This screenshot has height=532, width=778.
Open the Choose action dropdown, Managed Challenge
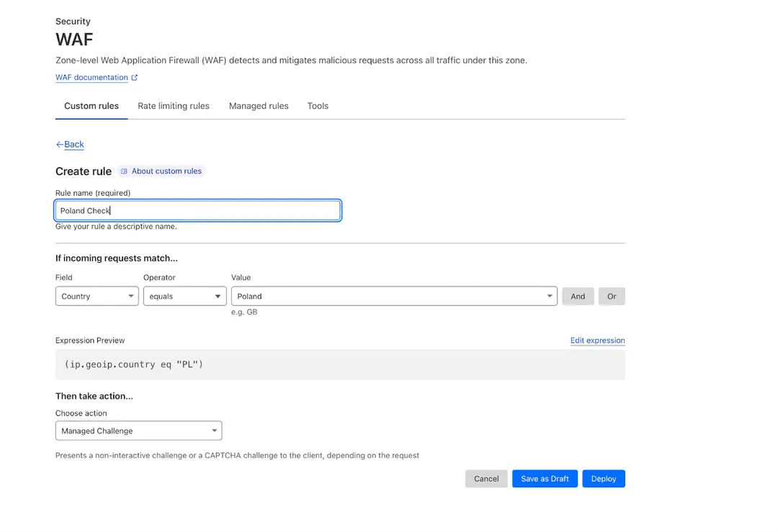pos(138,431)
